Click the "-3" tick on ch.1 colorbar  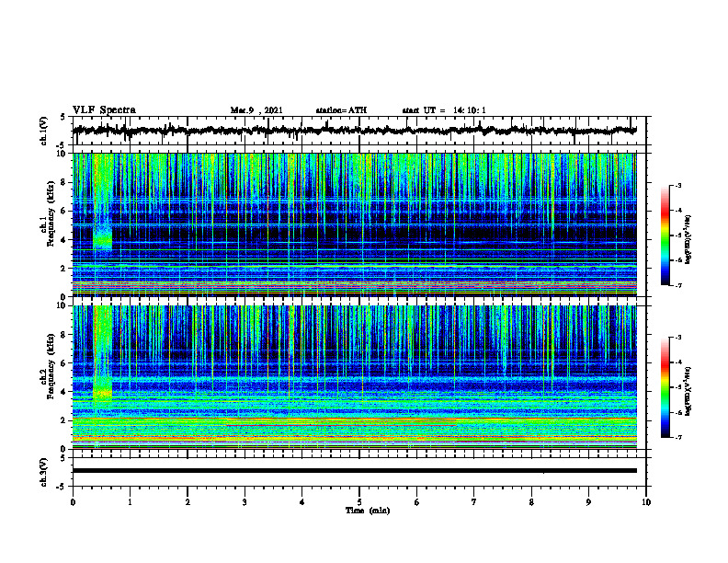tap(678, 185)
